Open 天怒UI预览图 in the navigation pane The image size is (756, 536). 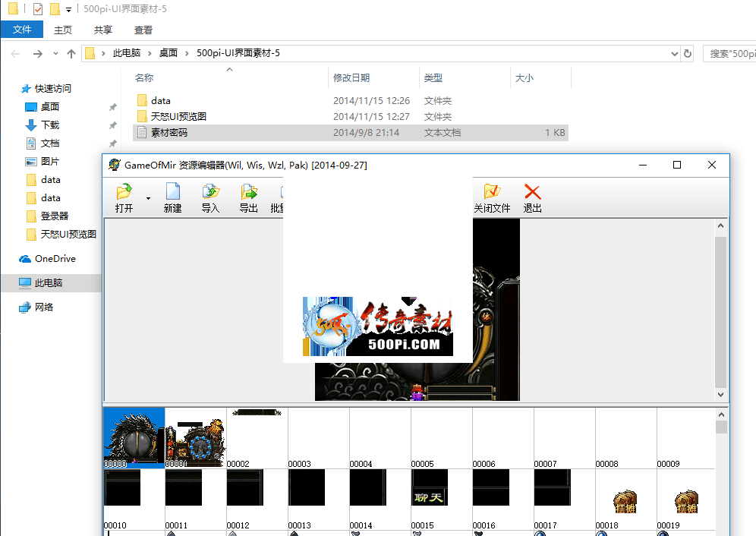pos(63,235)
